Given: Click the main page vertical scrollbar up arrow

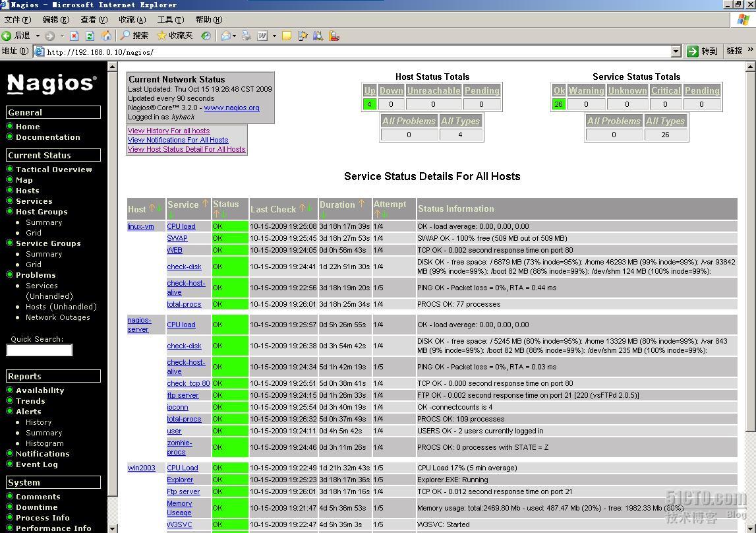Looking at the screenshot, I should pos(750,67).
